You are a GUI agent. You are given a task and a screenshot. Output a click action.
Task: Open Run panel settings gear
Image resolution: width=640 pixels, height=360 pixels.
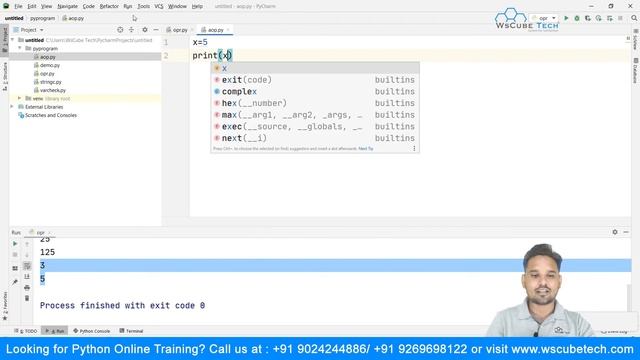(615, 232)
